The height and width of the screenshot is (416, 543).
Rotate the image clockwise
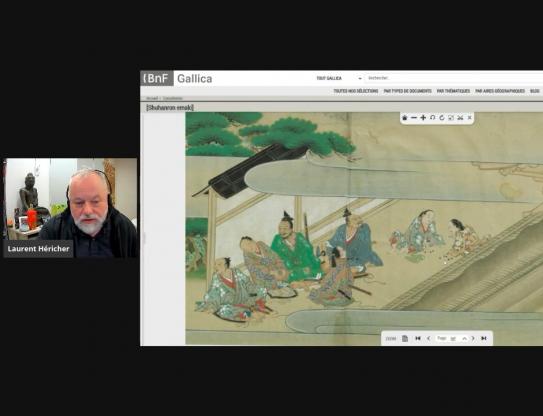[x=442, y=118]
